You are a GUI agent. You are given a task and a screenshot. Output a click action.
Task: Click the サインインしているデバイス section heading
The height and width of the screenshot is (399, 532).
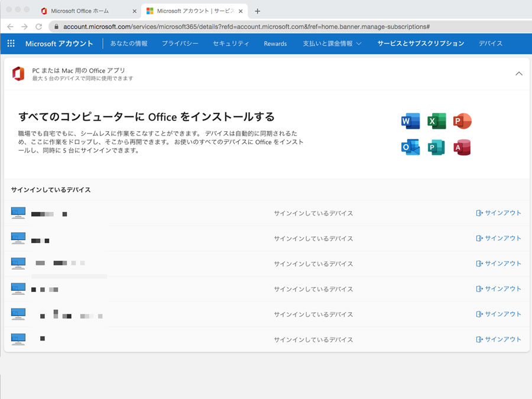[51, 190]
